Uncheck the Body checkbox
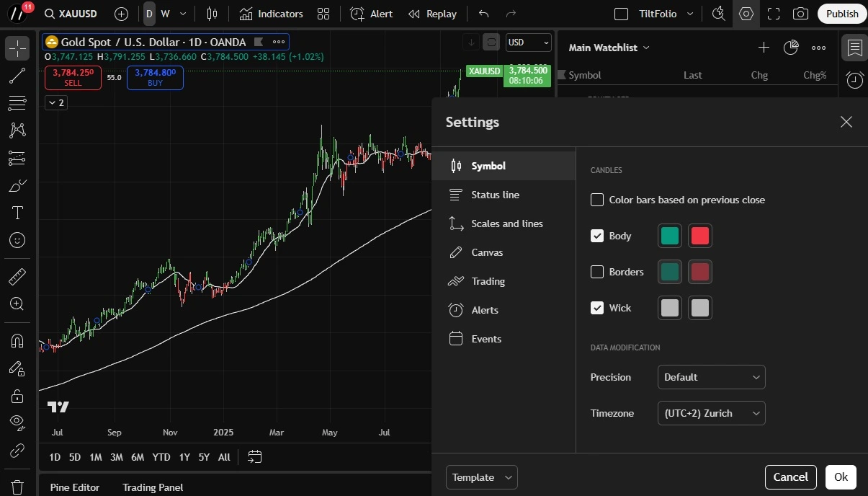The width and height of the screenshot is (868, 496). (x=597, y=236)
